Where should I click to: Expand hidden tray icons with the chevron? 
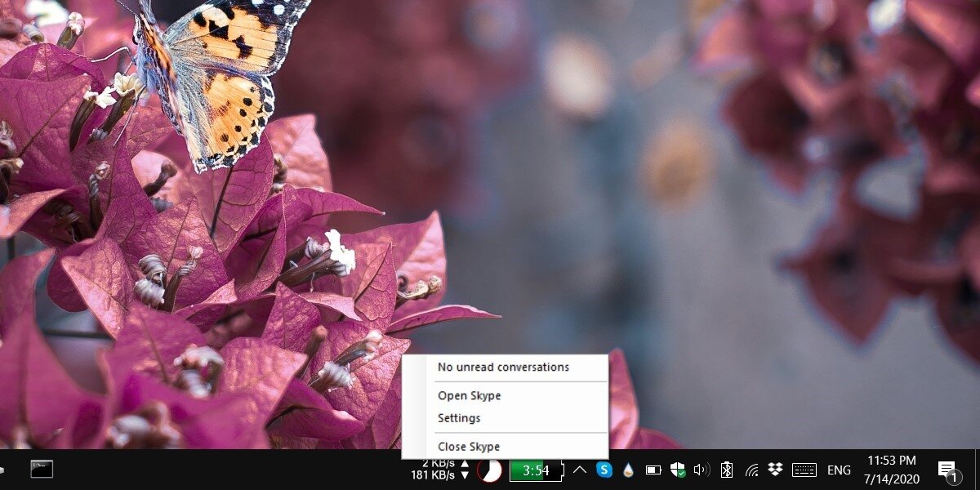tap(580, 470)
